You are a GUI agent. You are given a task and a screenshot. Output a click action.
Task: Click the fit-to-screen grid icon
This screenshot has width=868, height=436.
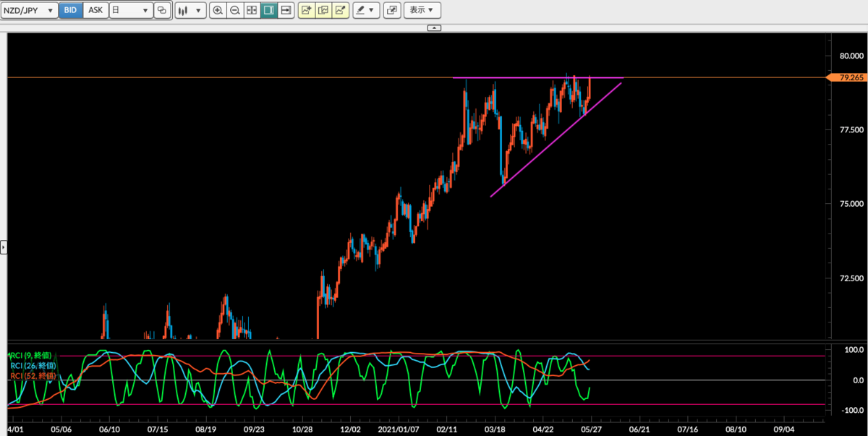252,10
